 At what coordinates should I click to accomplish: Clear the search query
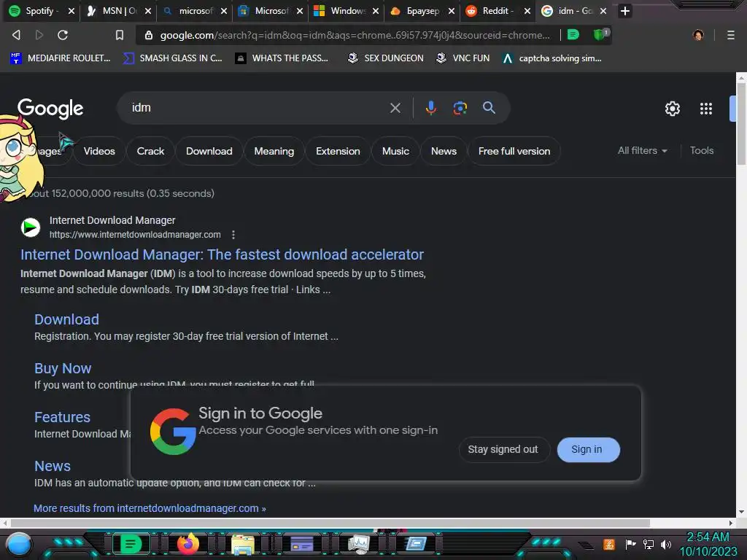tap(395, 108)
